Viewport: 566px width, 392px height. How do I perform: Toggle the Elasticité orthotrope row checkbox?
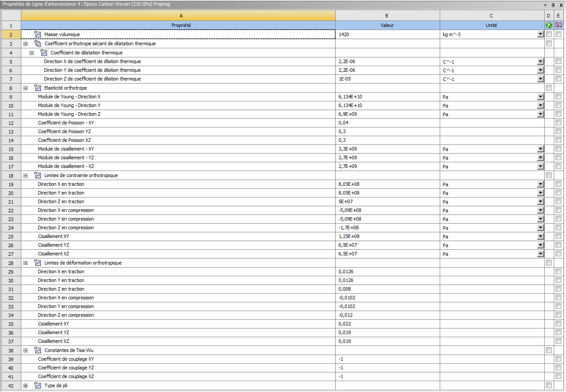coord(549,88)
